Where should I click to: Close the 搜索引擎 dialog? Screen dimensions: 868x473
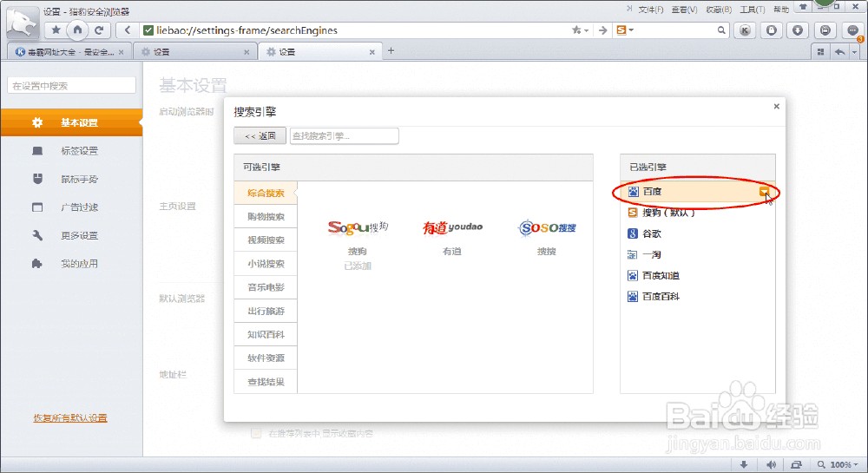coord(776,106)
